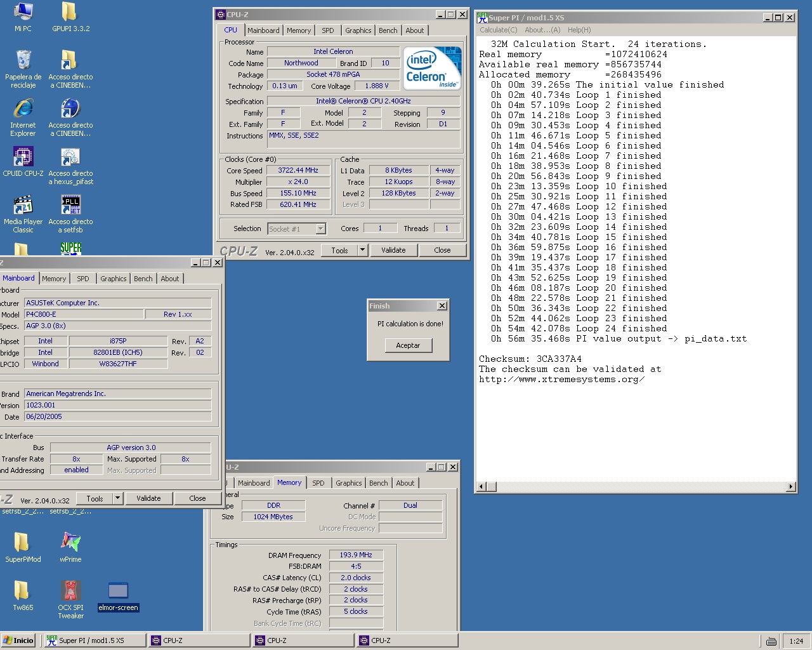
Task: Open About...(A) menu in Super PI
Action: (x=542, y=30)
